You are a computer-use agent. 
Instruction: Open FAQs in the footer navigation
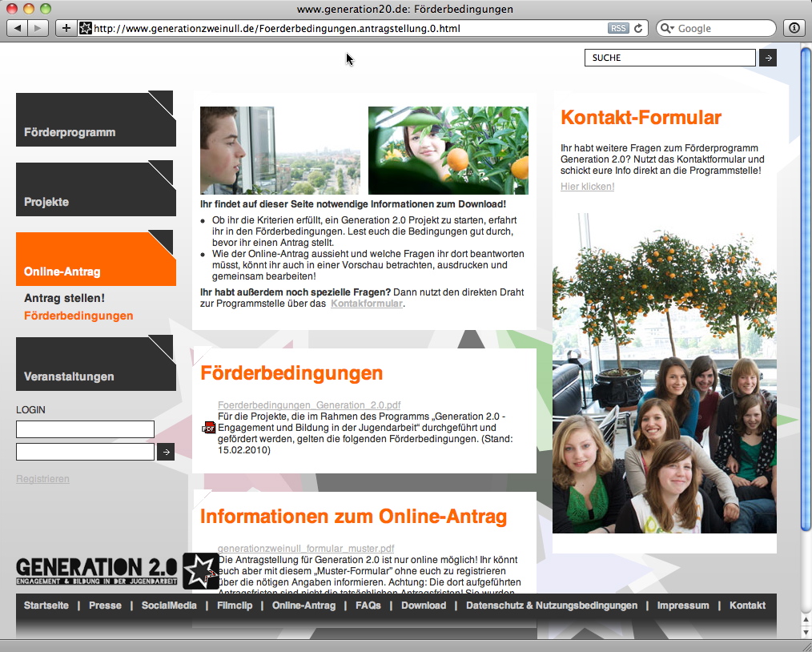point(368,606)
